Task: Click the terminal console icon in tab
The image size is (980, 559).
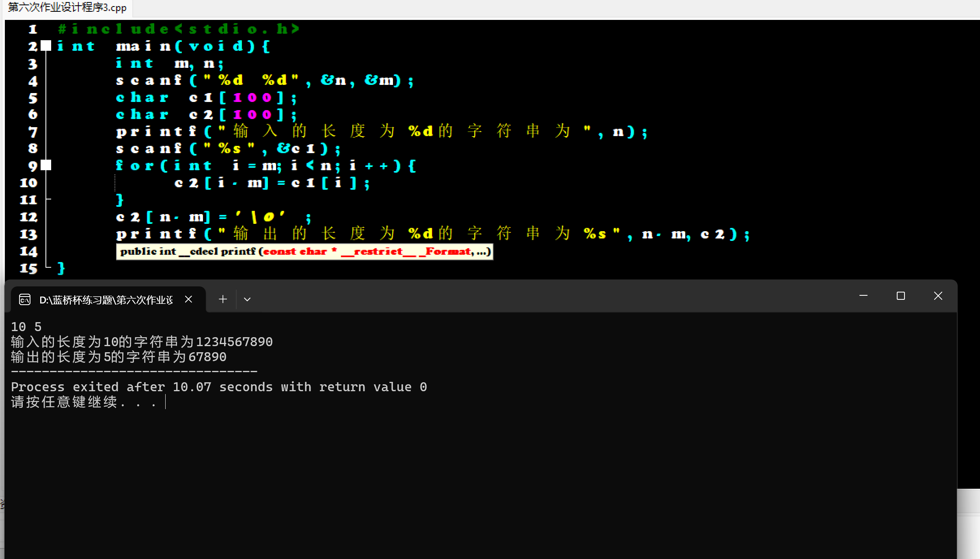Action: pos(25,300)
